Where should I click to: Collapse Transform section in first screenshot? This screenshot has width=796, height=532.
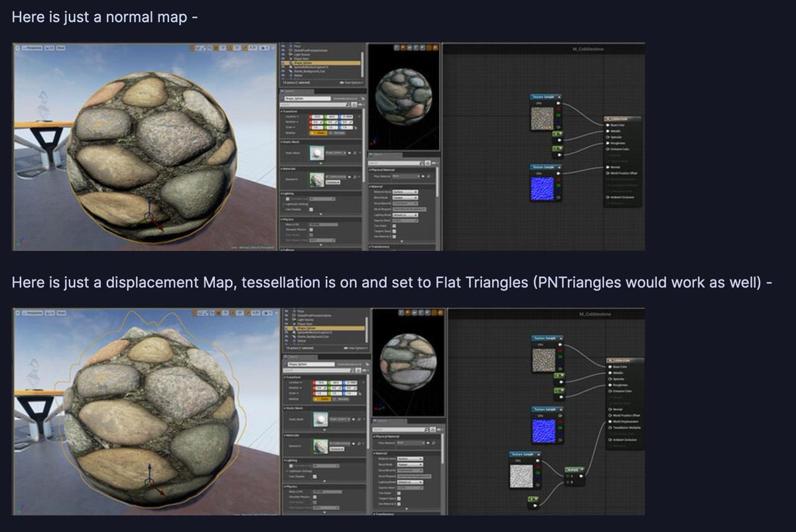[281, 111]
